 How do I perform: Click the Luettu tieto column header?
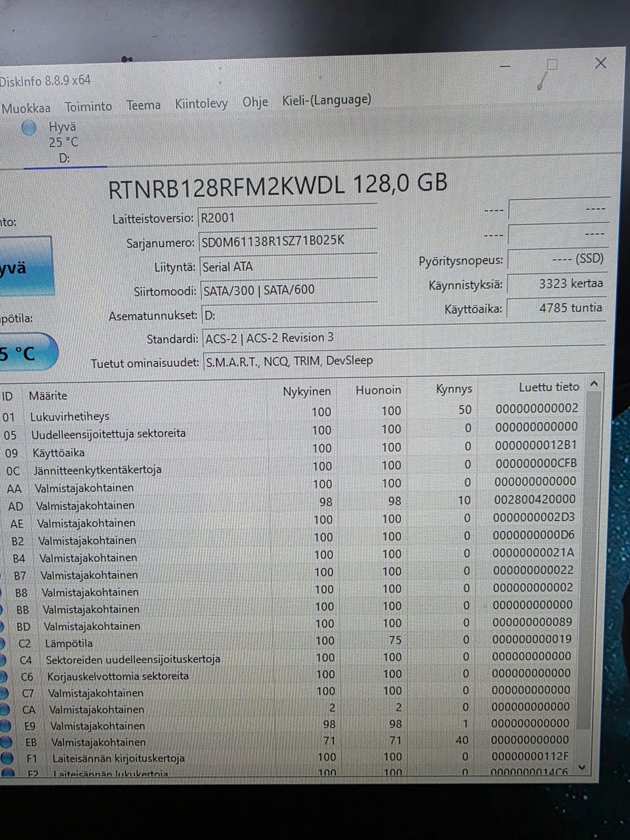click(549, 387)
